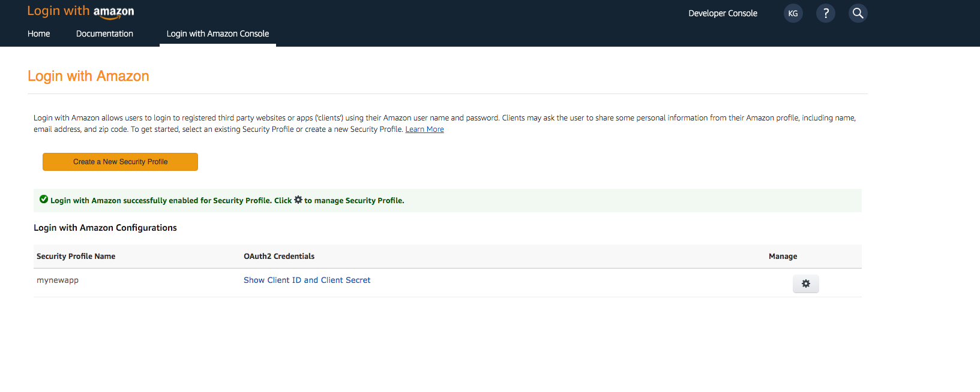Viewport: 980px width, 392px height.
Task: Select the Login with Amazon Console tab
Action: point(218,34)
